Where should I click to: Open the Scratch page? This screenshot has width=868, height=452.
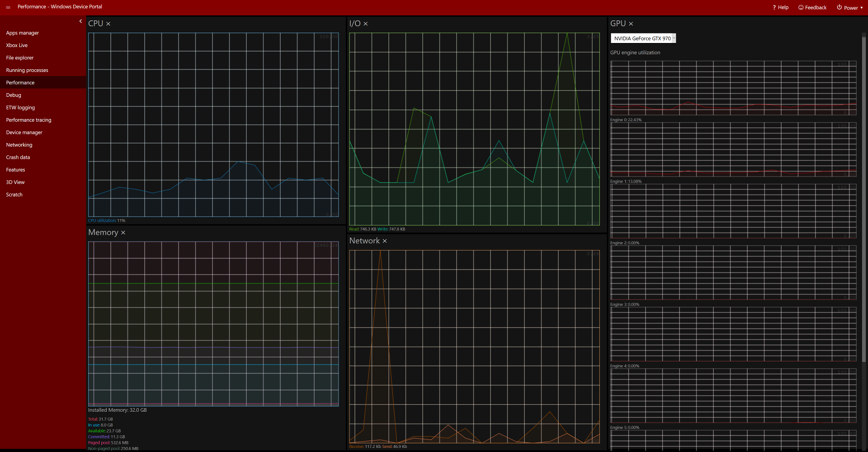43,195
